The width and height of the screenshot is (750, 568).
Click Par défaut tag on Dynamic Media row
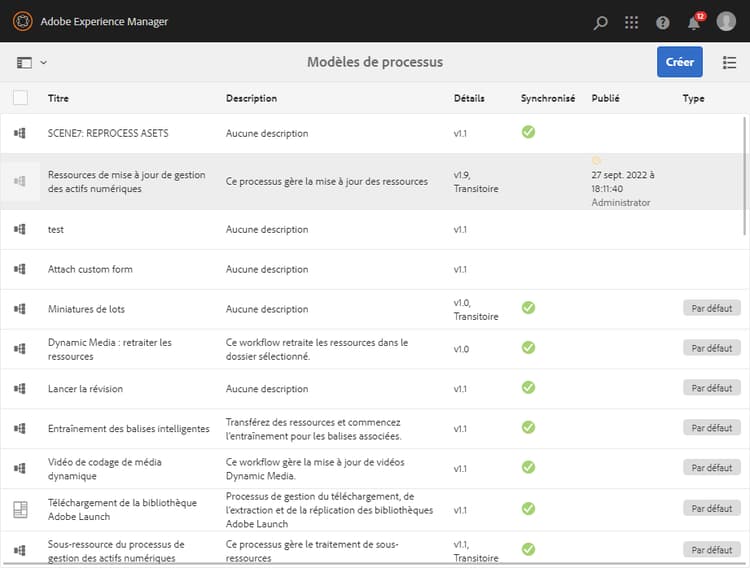pos(712,348)
